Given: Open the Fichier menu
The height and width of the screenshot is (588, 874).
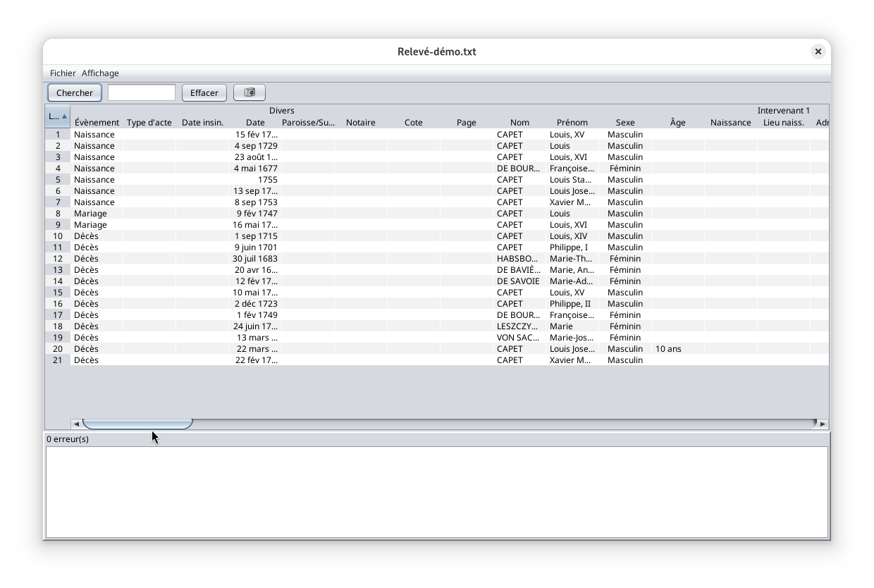Looking at the screenshot, I should pyautogui.click(x=63, y=73).
